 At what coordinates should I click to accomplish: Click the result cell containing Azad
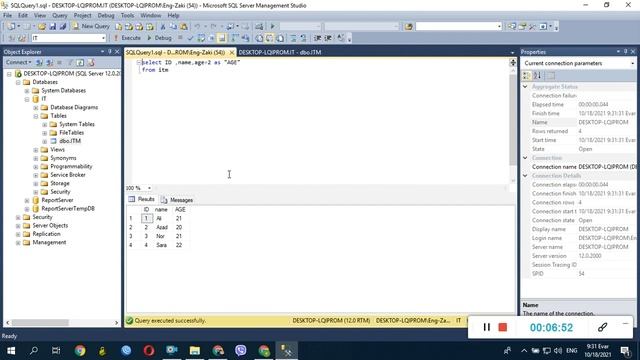[x=162, y=227]
